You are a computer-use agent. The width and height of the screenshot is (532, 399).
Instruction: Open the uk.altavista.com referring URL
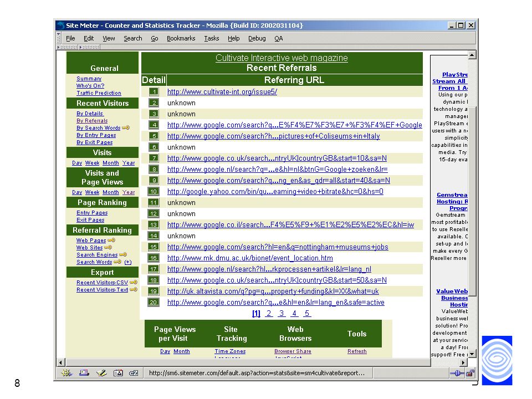(x=273, y=291)
